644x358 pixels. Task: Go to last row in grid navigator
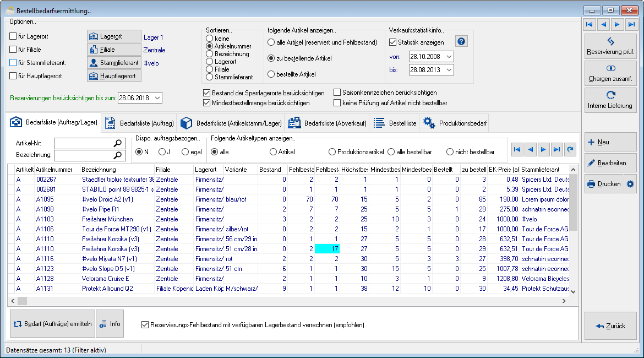pos(556,150)
